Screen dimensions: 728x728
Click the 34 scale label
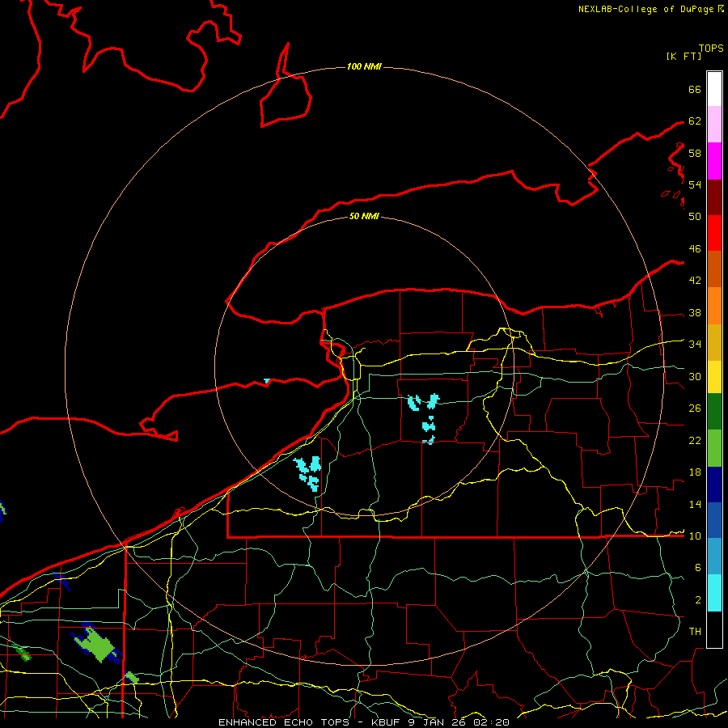[695, 345]
